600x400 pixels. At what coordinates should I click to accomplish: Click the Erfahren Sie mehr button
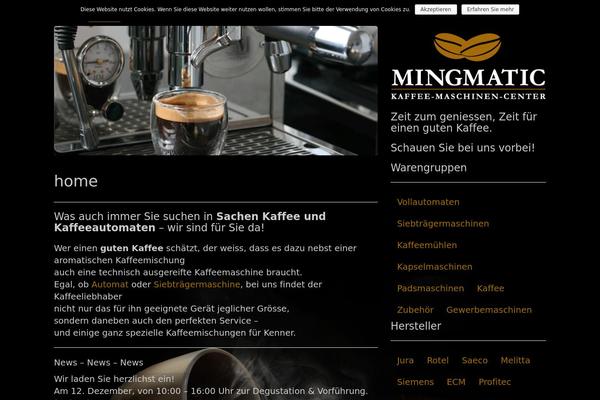pos(490,10)
